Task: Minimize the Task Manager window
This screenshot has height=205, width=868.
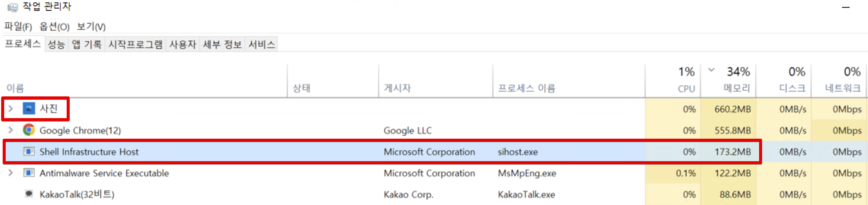Action: click(x=846, y=7)
